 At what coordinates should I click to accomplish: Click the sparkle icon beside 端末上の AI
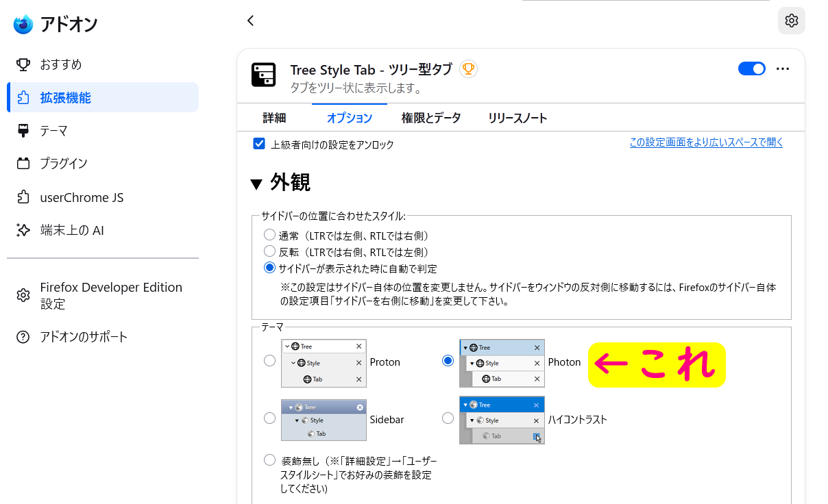[x=23, y=230]
